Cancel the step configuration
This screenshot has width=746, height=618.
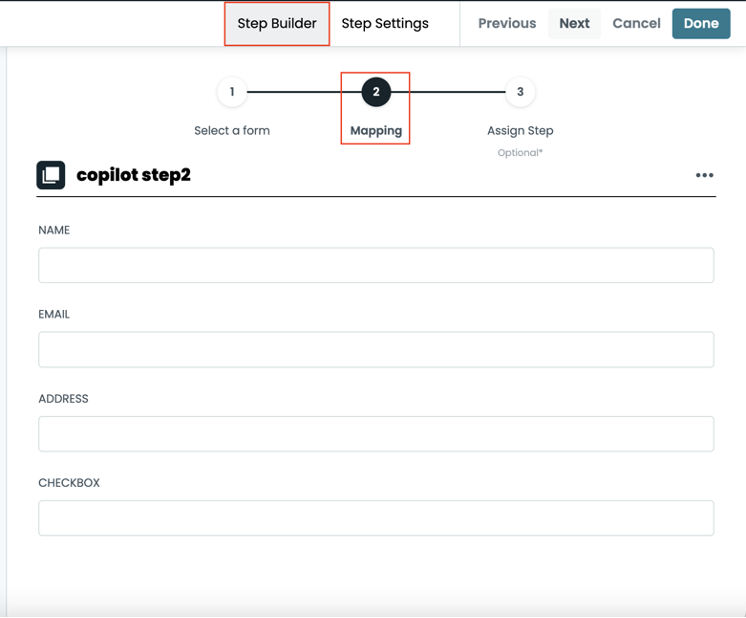(636, 23)
